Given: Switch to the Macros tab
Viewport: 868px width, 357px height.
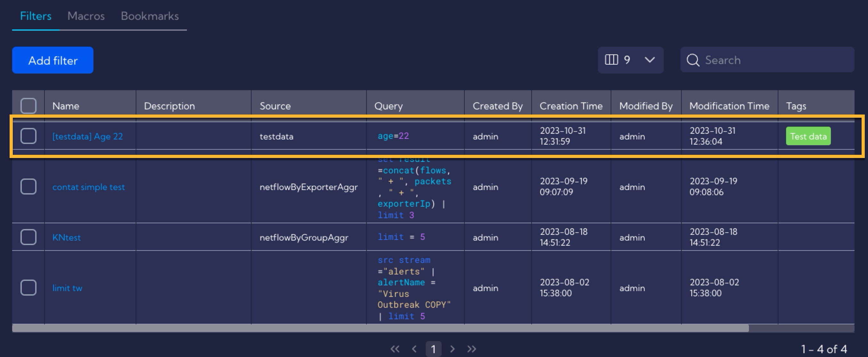Looking at the screenshot, I should 86,16.
